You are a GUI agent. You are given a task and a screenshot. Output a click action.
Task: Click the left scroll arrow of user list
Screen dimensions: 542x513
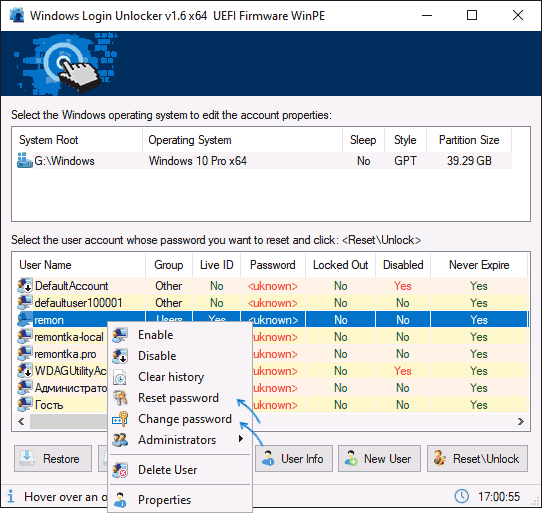(x=21, y=421)
